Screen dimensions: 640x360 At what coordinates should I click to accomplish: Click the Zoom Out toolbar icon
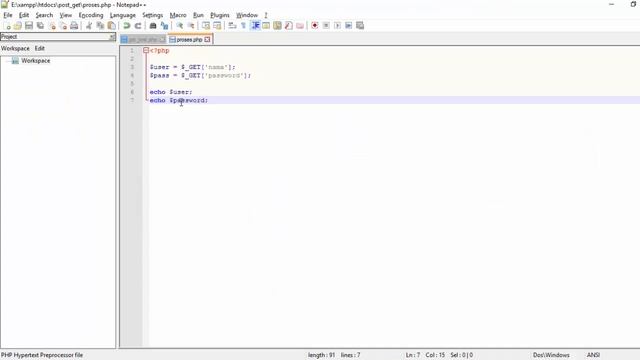coord(191,26)
